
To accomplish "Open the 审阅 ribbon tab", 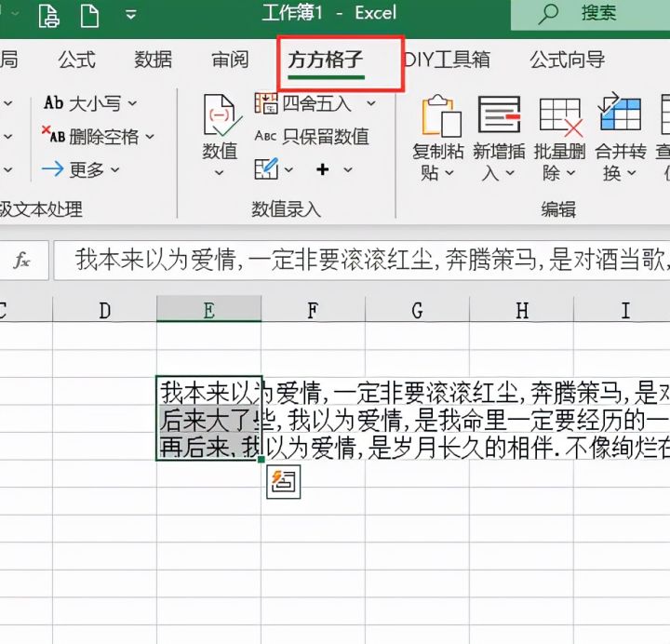I will [231, 60].
